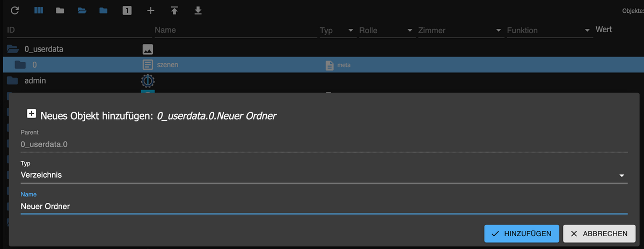The width and height of the screenshot is (644, 249).
Task: Open the Verzeichnis type dropdown in dialog
Action: [x=621, y=175]
